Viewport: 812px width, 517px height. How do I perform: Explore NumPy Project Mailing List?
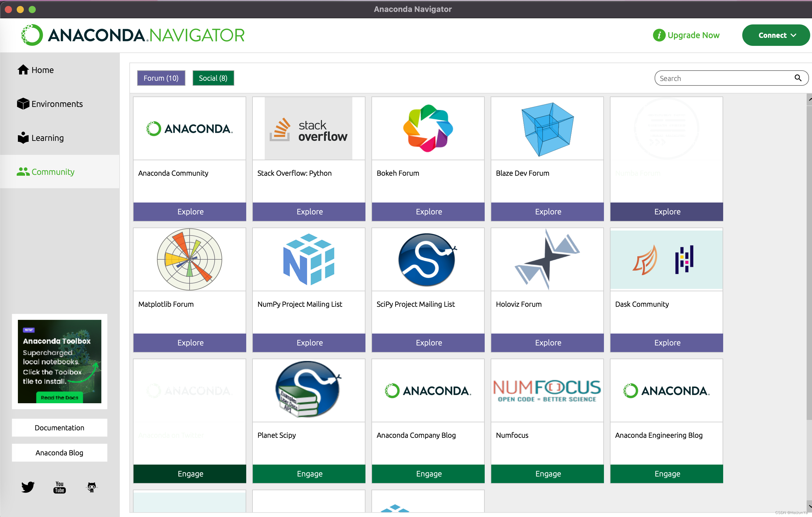309,342
